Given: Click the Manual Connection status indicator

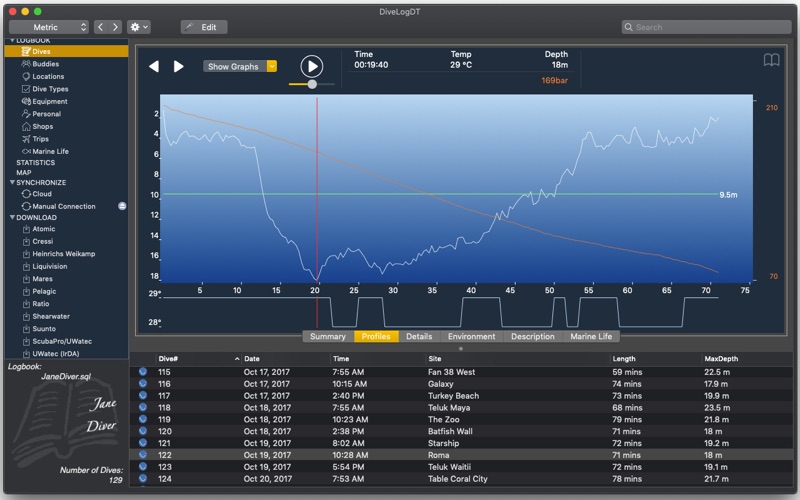Looking at the screenshot, I should tap(122, 206).
